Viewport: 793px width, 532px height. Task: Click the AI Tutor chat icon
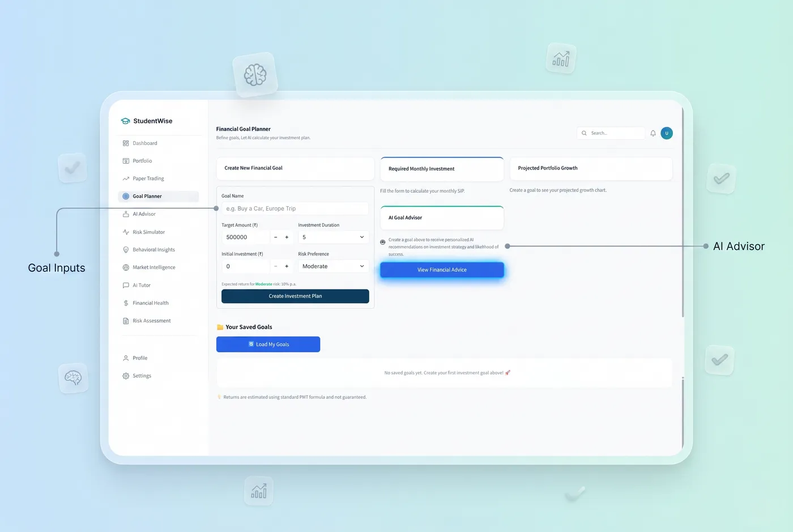pos(126,285)
